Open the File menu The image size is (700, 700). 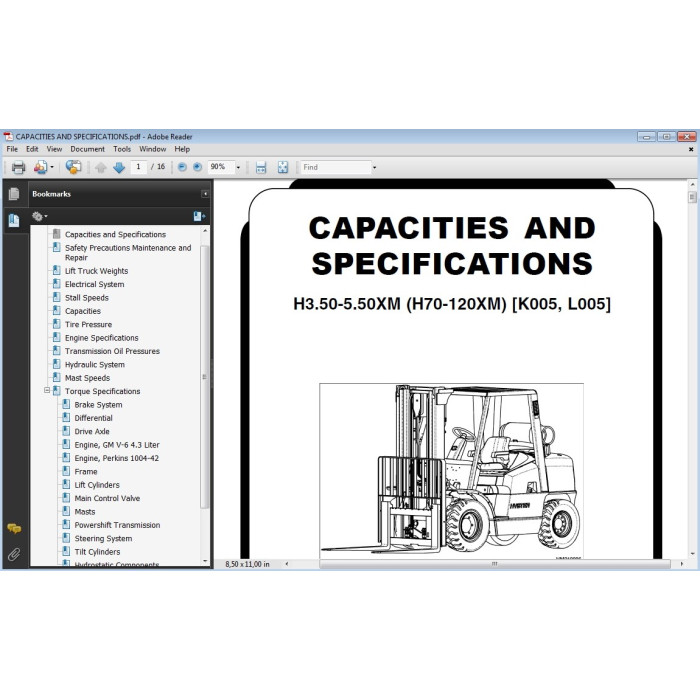point(12,149)
